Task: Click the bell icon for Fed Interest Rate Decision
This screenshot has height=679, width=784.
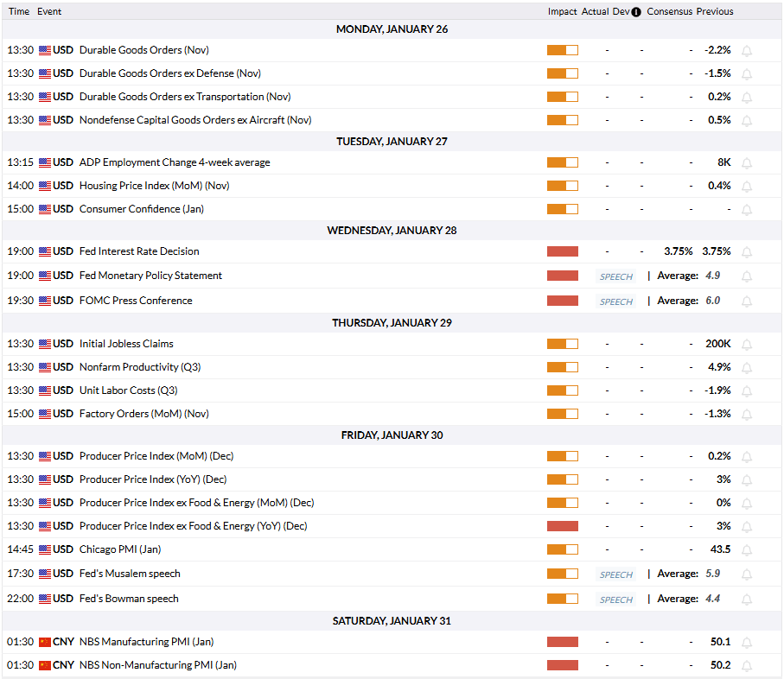Action: pyautogui.click(x=747, y=252)
